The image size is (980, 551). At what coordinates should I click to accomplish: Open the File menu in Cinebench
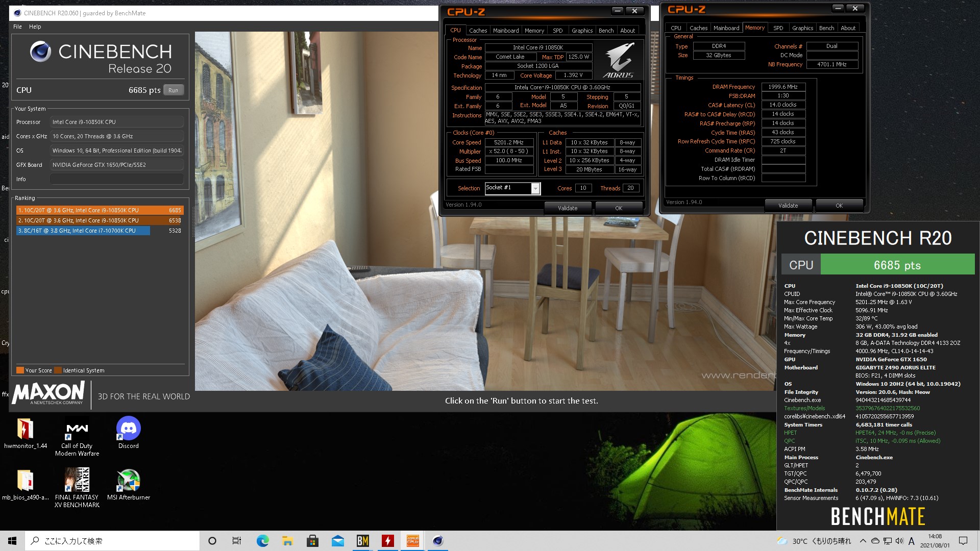(x=17, y=27)
